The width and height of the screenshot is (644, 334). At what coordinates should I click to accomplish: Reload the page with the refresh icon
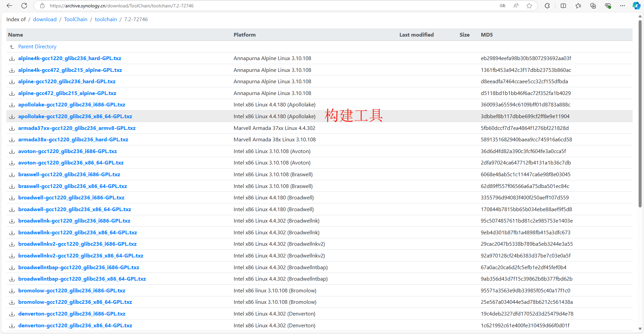tap(24, 6)
